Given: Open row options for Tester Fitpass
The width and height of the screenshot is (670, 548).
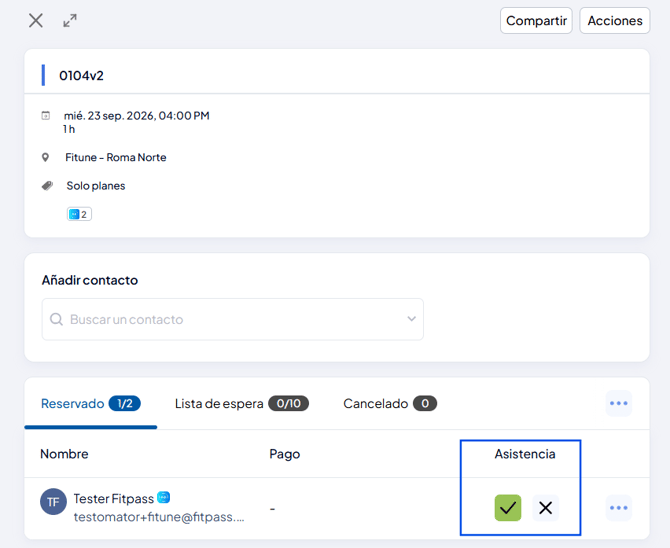Looking at the screenshot, I should click(x=618, y=508).
